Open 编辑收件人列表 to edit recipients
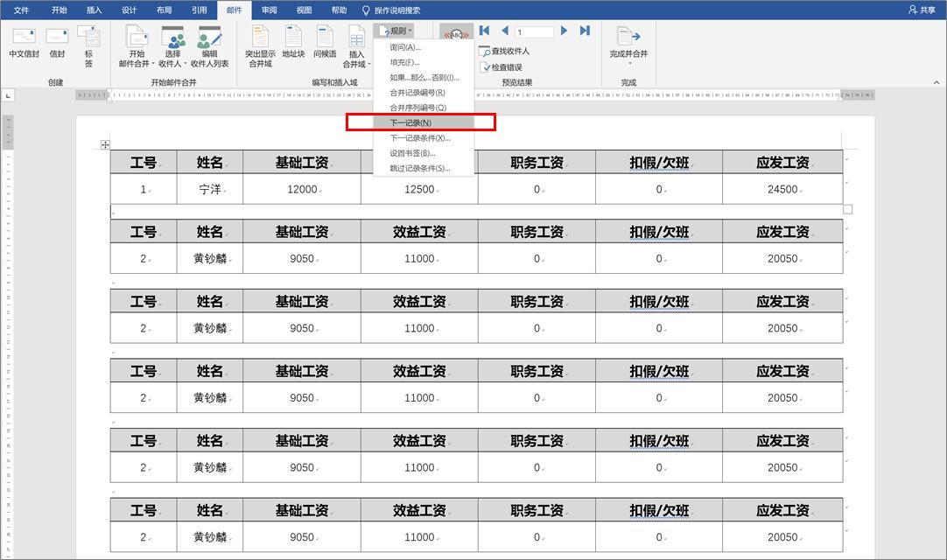 [x=209, y=50]
